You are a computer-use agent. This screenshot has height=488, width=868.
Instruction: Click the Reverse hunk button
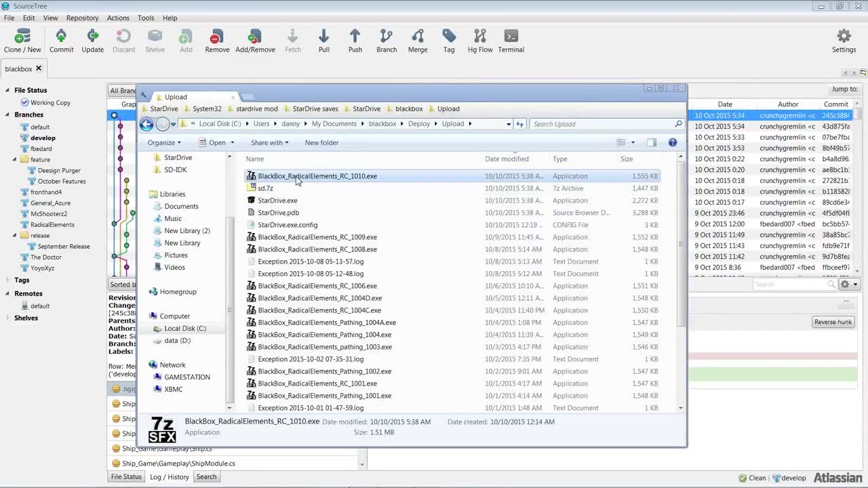point(833,322)
